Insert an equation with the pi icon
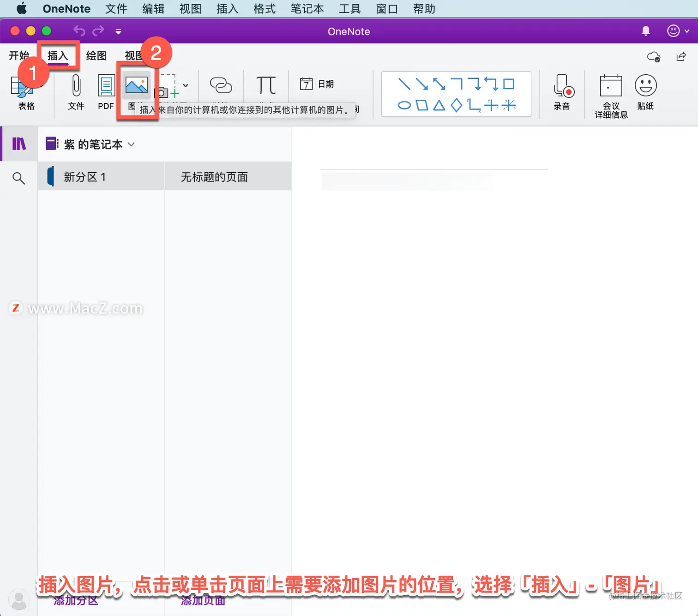698x616 pixels. (266, 85)
